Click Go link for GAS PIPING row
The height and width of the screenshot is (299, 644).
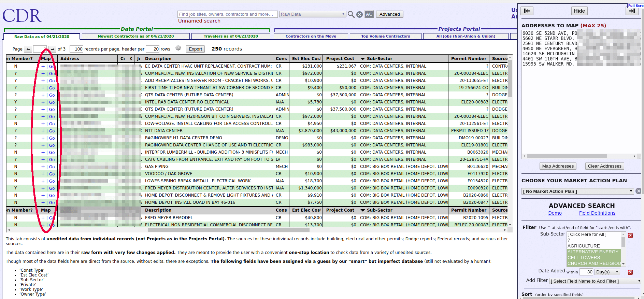[52, 167]
